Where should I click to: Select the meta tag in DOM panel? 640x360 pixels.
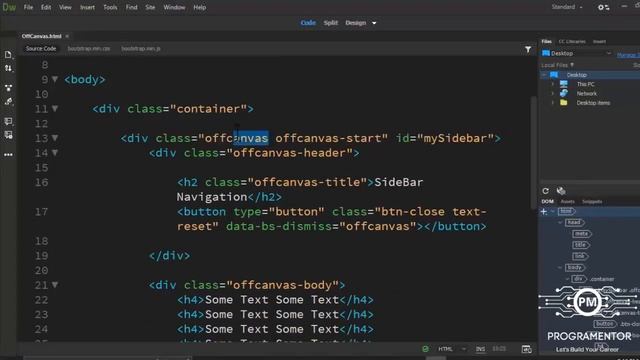point(582,234)
